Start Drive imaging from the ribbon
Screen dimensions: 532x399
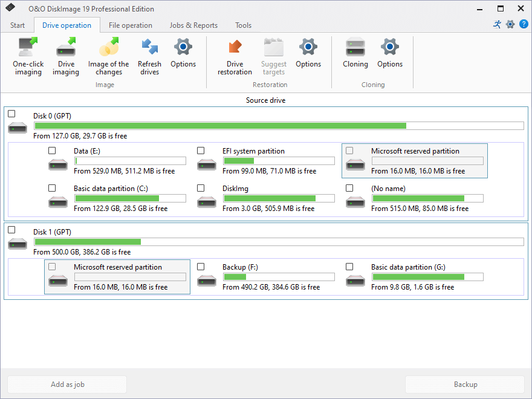click(66, 47)
